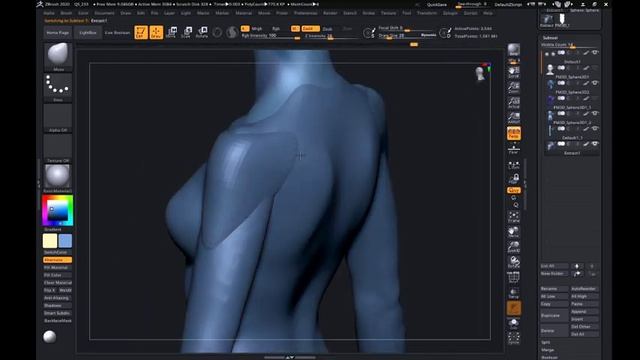This screenshot has height=360, width=640.
Task: Click the Solo mode icon
Action: click(x=514, y=324)
